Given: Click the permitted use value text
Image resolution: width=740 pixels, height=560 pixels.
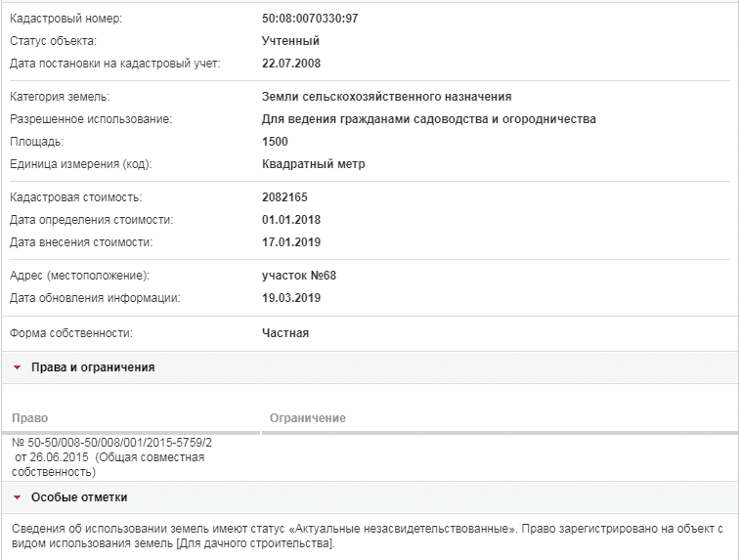Looking at the screenshot, I should [x=429, y=119].
